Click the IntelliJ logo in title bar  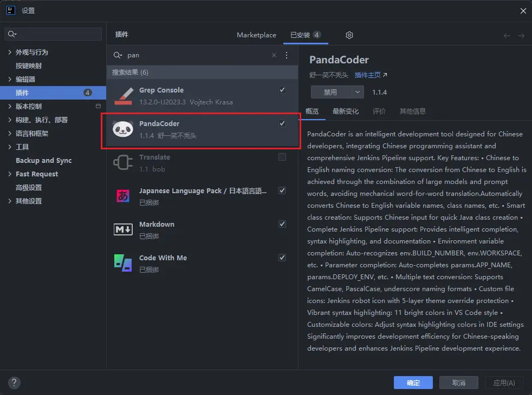click(x=10, y=10)
